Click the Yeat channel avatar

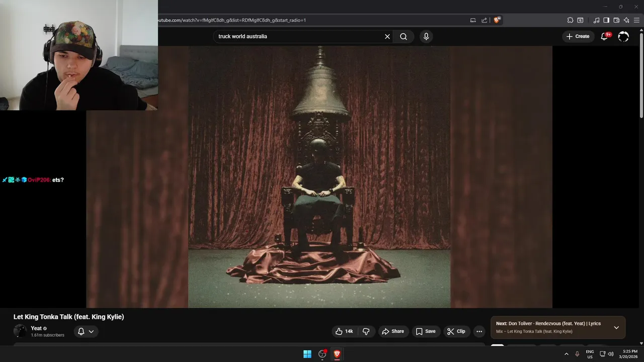tap(20, 331)
